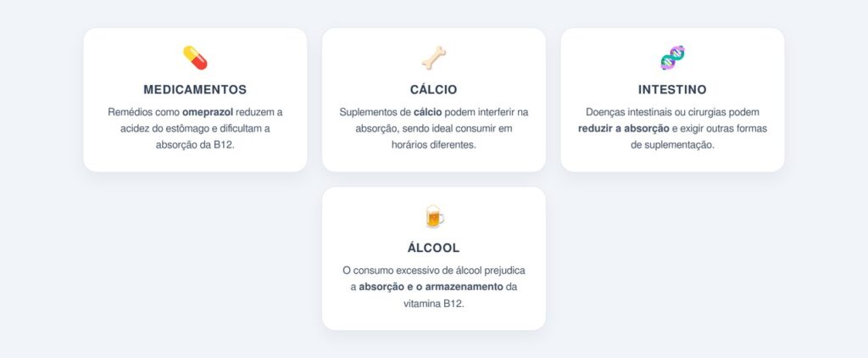Screen dimensions: 868x358
Task: Click bold text reduzir a absorção
Action: coord(624,129)
